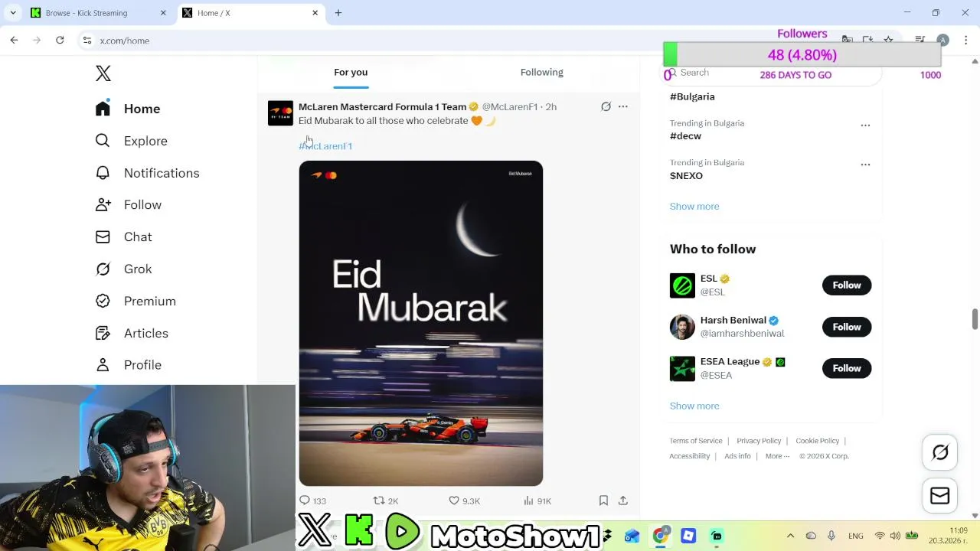Click Show more under Who to follow
Viewport: 980px width, 551px height.
694,406
